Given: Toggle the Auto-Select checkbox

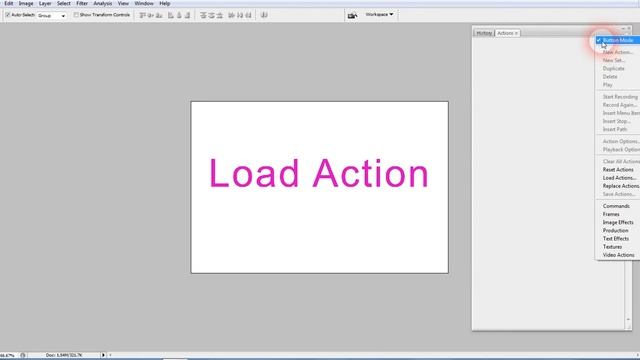Looking at the screenshot, I should tap(7, 15).
